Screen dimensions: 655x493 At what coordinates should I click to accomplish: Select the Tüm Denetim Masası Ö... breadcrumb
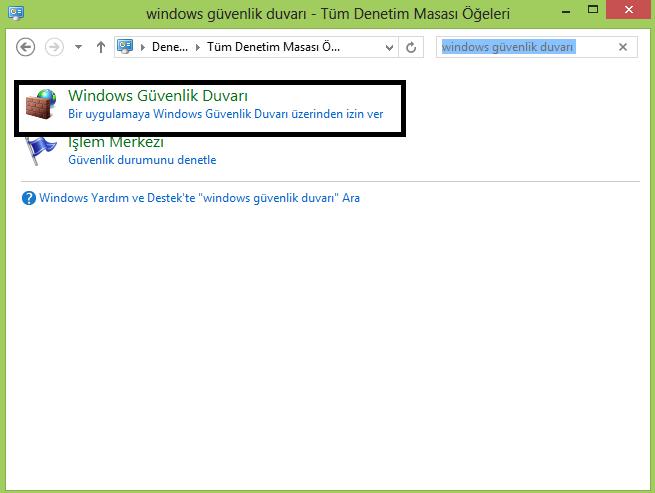click(273, 47)
